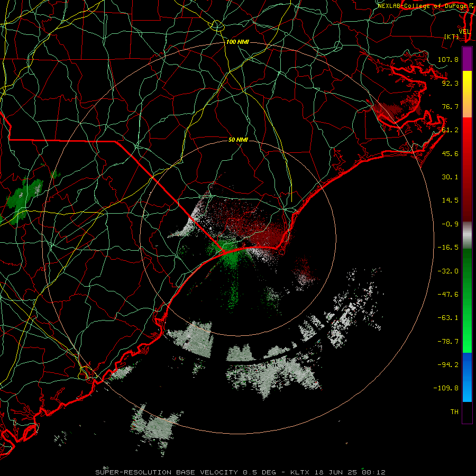Pick the black TH segment of the color bar
This screenshot has width=476, height=476.
467,413
